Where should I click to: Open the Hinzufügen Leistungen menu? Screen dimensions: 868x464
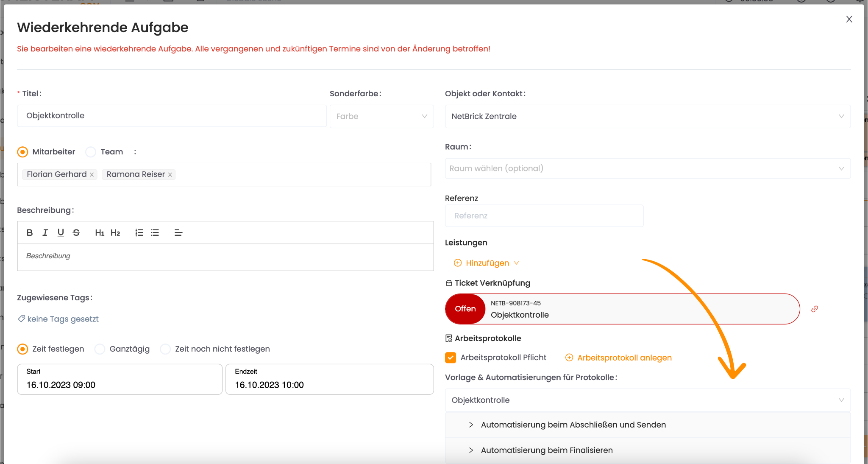[x=487, y=263]
